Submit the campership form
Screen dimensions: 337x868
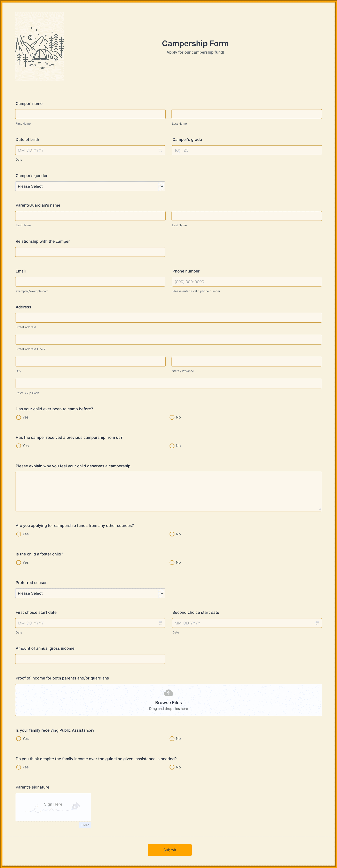[x=169, y=850]
